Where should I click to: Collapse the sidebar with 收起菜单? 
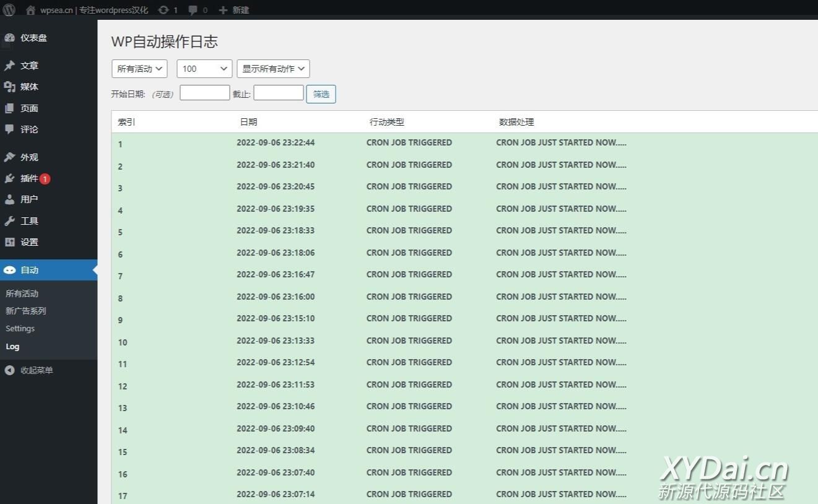tap(37, 370)
